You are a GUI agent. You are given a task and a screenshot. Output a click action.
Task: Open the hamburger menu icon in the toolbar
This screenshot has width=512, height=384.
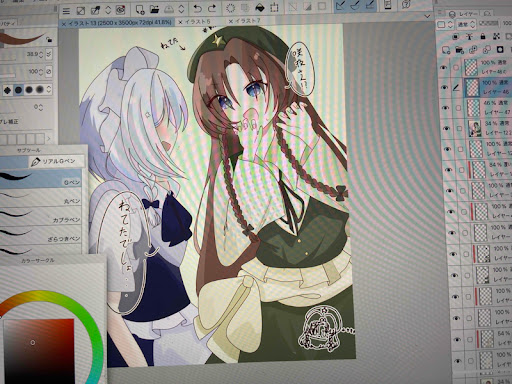tap(66, 11)
